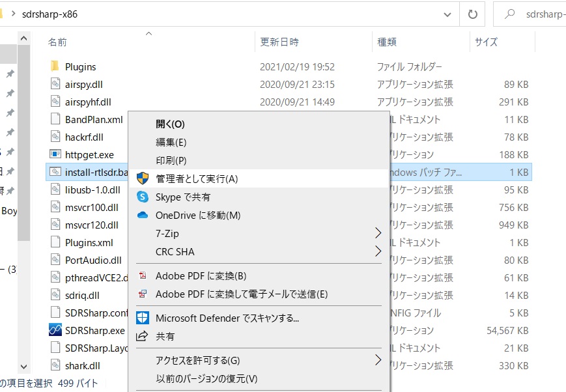Choose 管理者として実行(A)
This screenshot has height=392, width=566.
[x=259, y=178]
